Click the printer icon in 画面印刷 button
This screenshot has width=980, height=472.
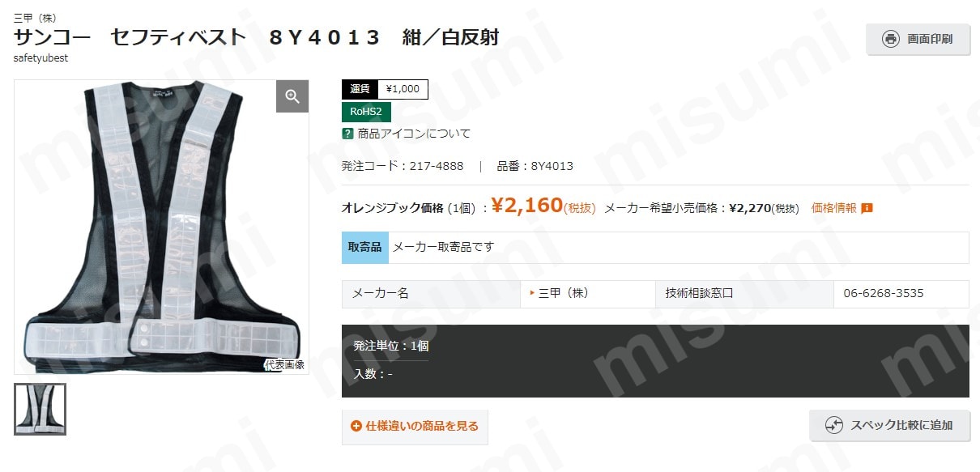[891, 39]
